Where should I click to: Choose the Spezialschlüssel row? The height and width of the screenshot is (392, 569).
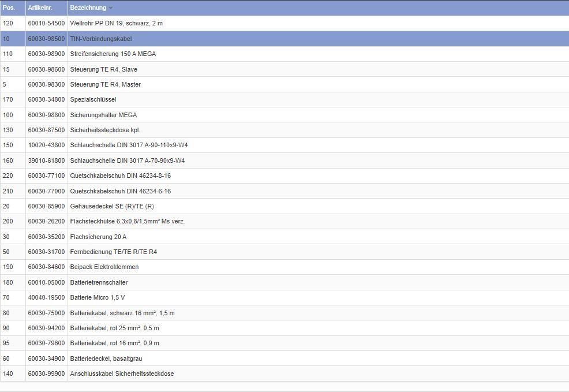click(93, 99)
